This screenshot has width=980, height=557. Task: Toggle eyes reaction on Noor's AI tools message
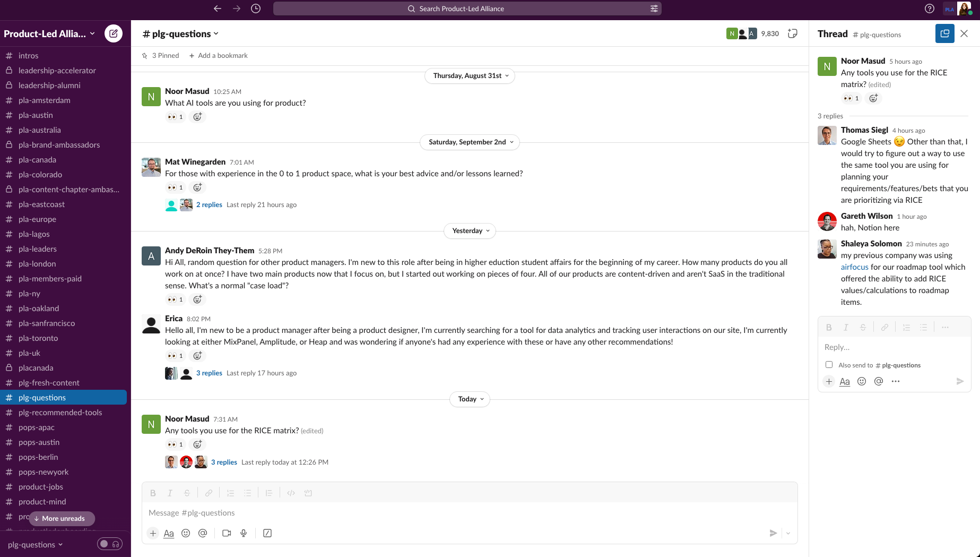coord(175,117)
